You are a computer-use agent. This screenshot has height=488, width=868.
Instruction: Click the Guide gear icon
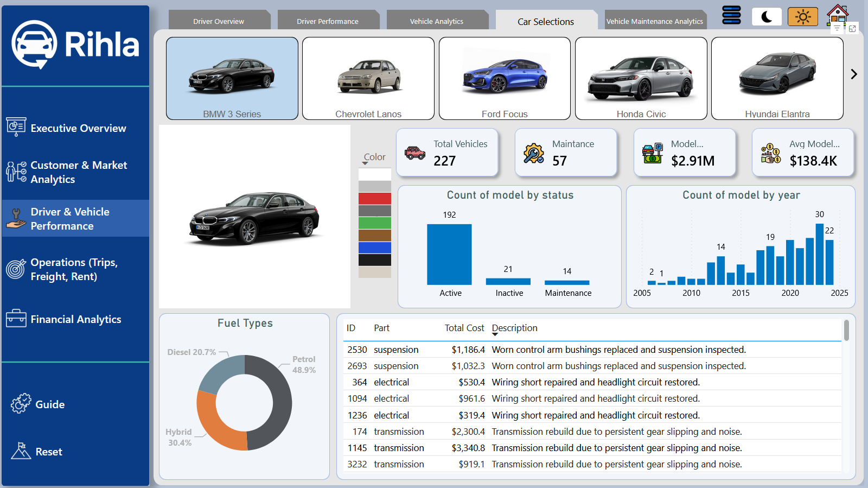(21, 403)
